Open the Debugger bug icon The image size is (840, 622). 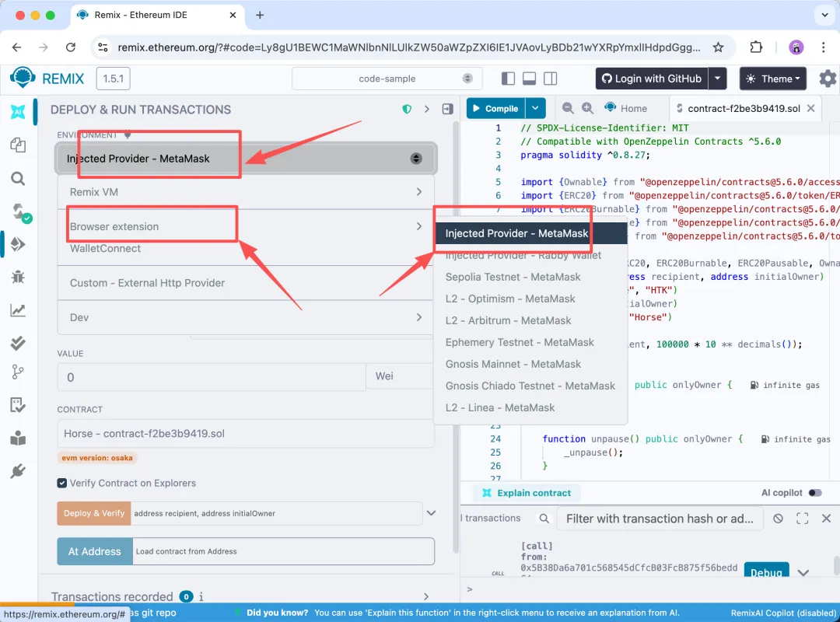18,277
